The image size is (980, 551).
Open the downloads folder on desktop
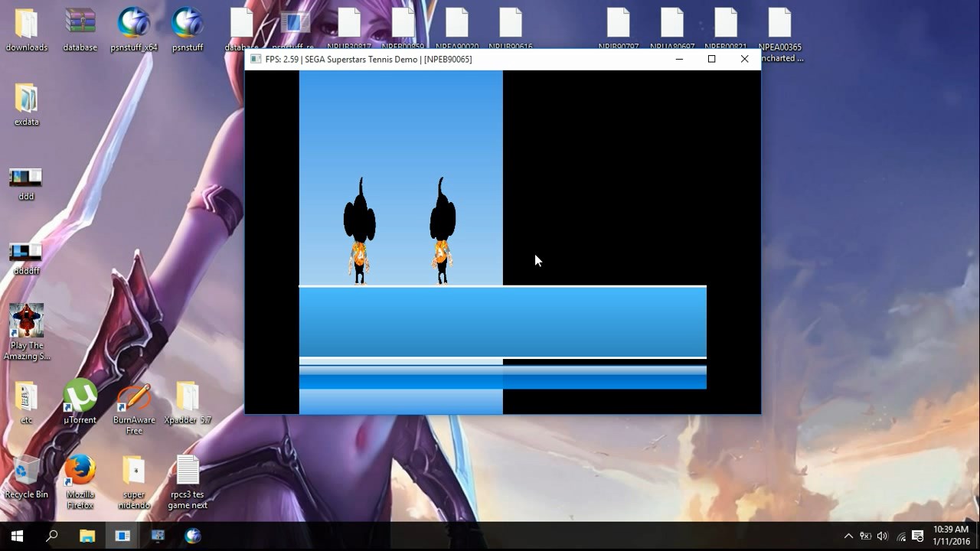26,24
